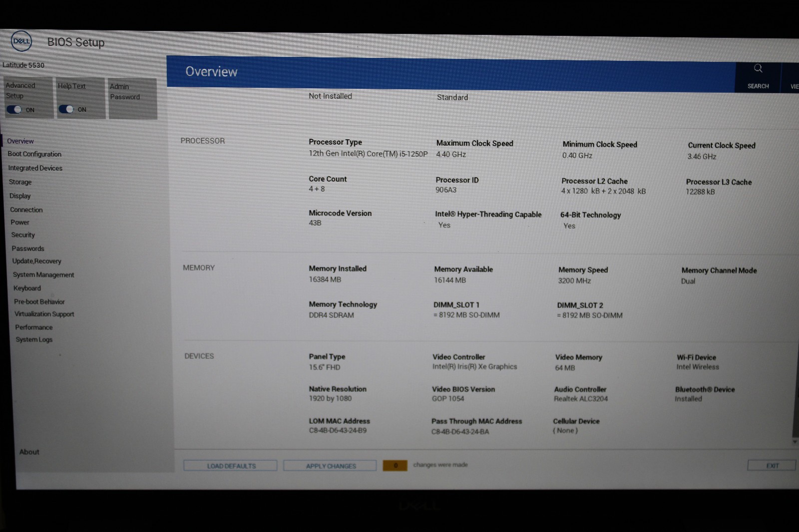Open Power settings
Screen dimensions: 799x532
(19, 223)
